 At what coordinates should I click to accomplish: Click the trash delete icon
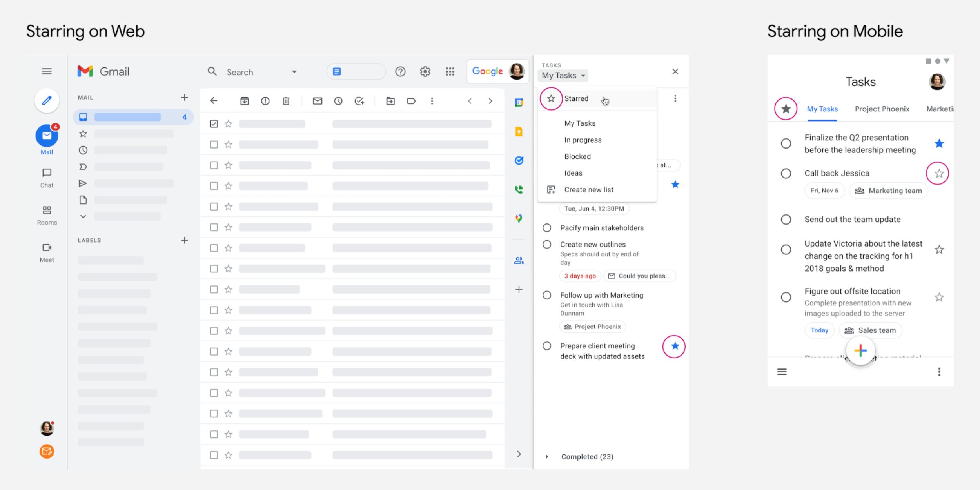click(286, 101)
